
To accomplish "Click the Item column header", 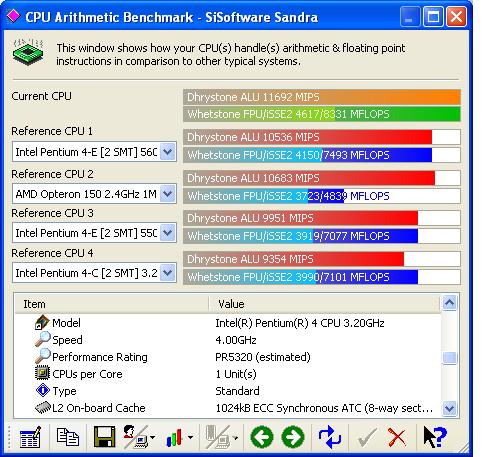I will point(112,304).
